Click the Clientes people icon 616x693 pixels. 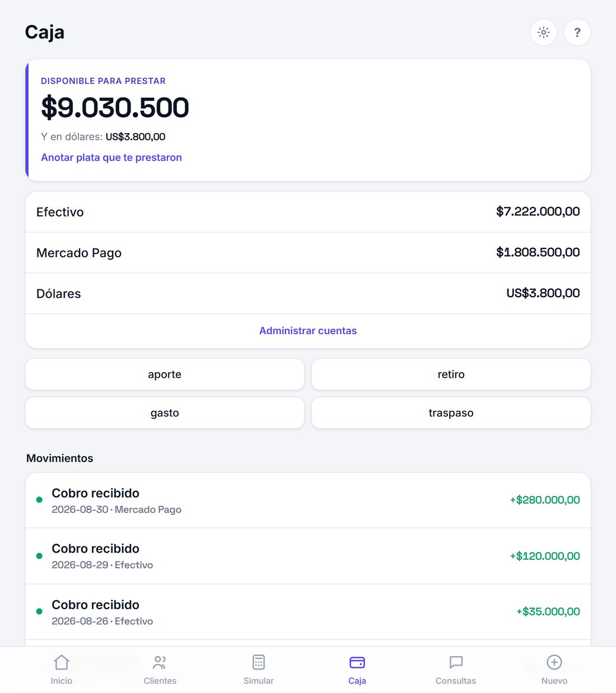(x=160, y=662)
